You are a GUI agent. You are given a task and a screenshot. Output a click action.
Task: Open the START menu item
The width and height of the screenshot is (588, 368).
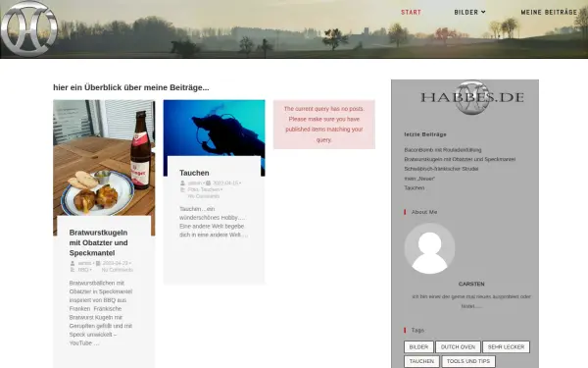(x=411, y=13)
